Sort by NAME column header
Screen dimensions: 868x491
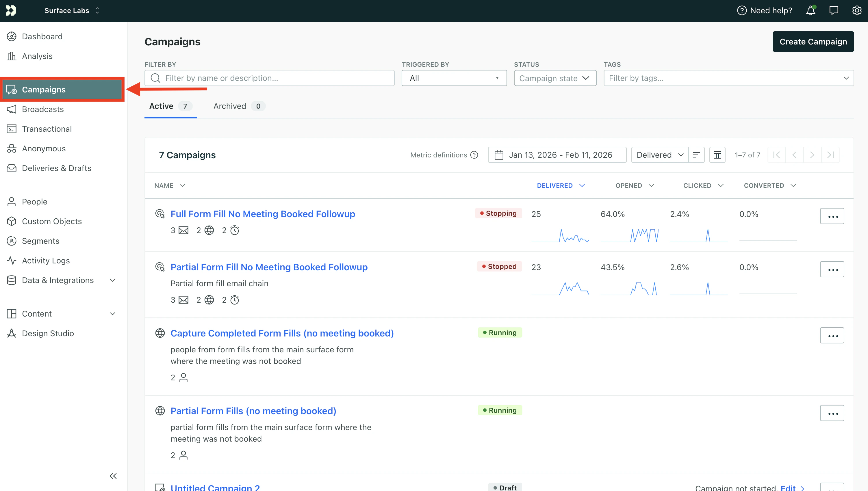170,185
